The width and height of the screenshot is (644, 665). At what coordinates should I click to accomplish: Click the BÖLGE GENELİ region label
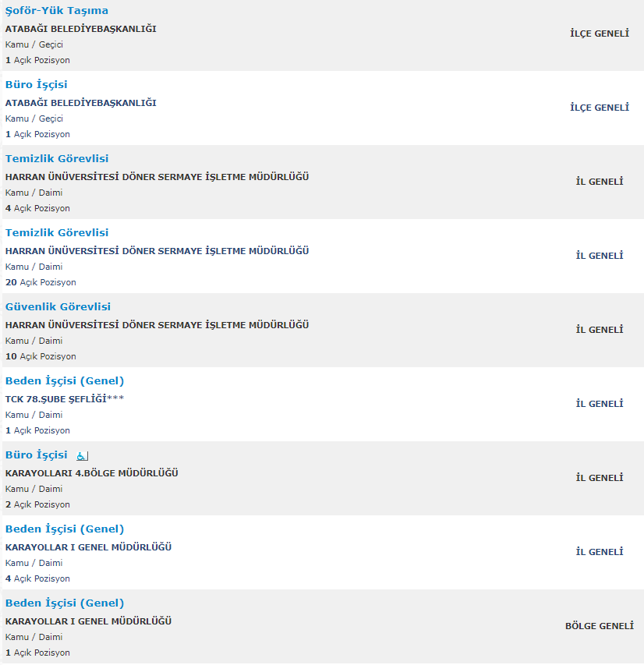(x=600, y=626)
